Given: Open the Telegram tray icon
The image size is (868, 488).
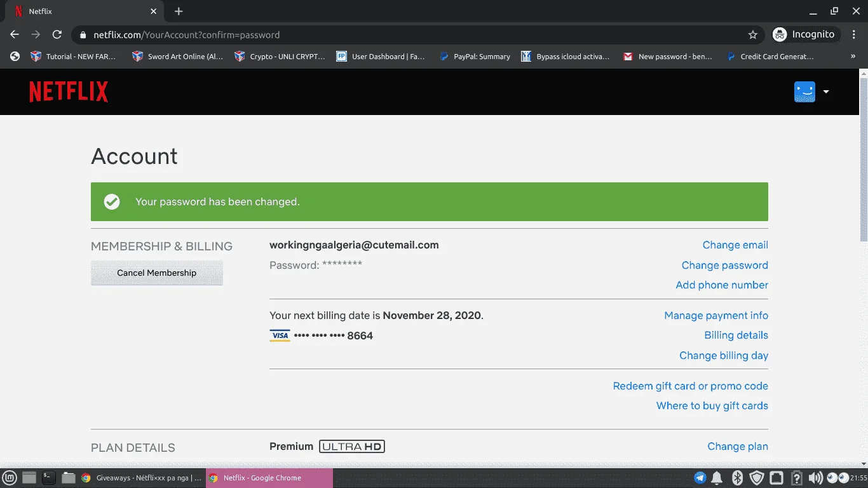Looking at the screenshot, I should tap(700, 478).
